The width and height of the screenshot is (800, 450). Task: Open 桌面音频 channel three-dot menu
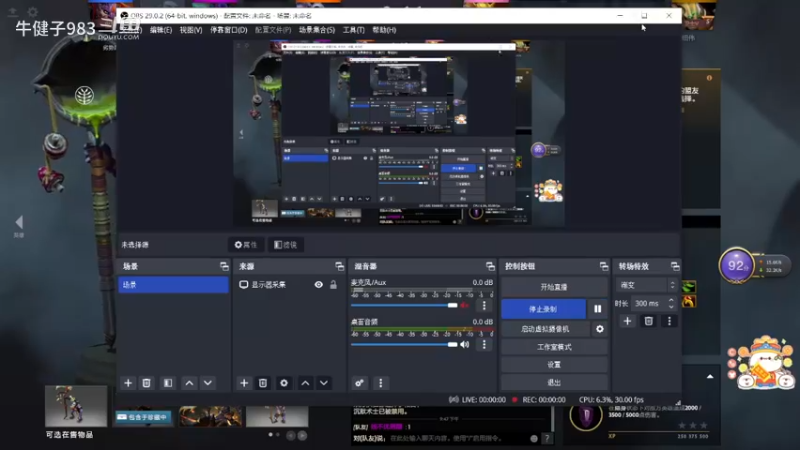pyautogui.click(x=484, y=344)
